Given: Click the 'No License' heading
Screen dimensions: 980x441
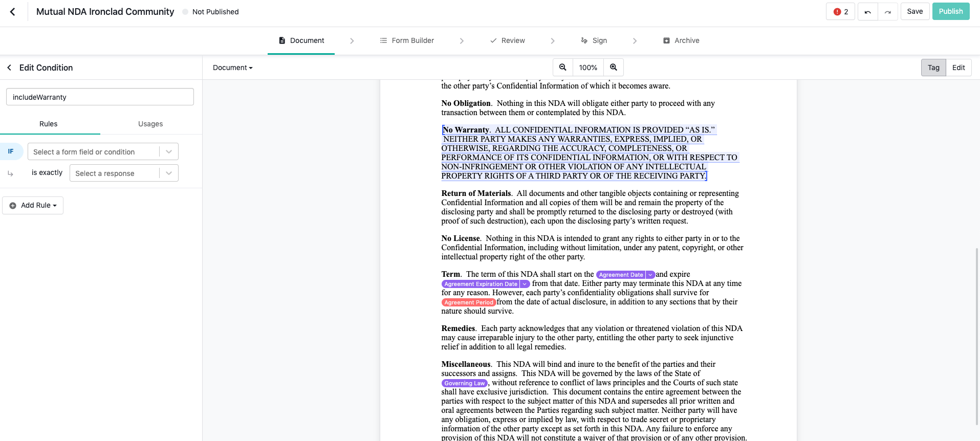Looking at the screenshot, I should (461, 238).
